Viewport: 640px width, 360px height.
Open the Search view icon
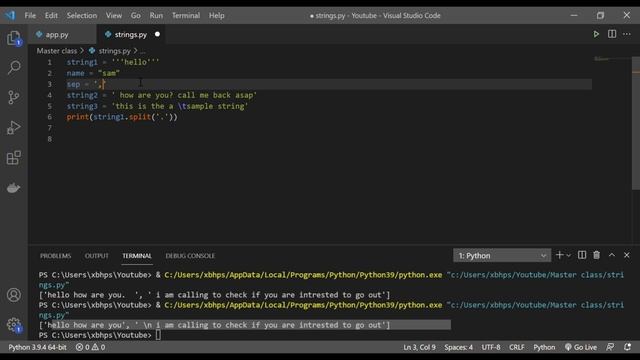pos(14,67)
